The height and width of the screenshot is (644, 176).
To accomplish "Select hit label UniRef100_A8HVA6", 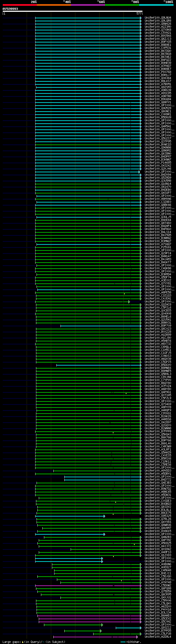I will click(158, 199).
